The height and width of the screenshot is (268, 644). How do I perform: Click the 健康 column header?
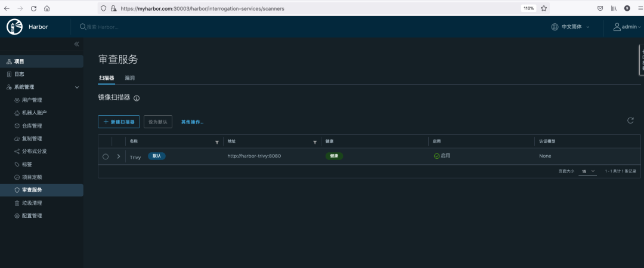click(x=329, y=141)
